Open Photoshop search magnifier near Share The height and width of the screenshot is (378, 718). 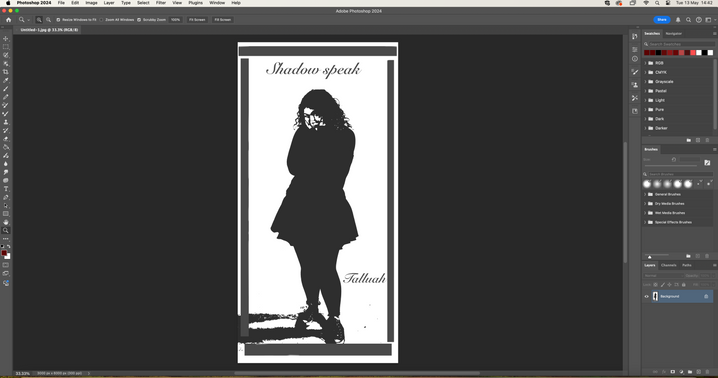pyautogui.click(x=688, y=20)
